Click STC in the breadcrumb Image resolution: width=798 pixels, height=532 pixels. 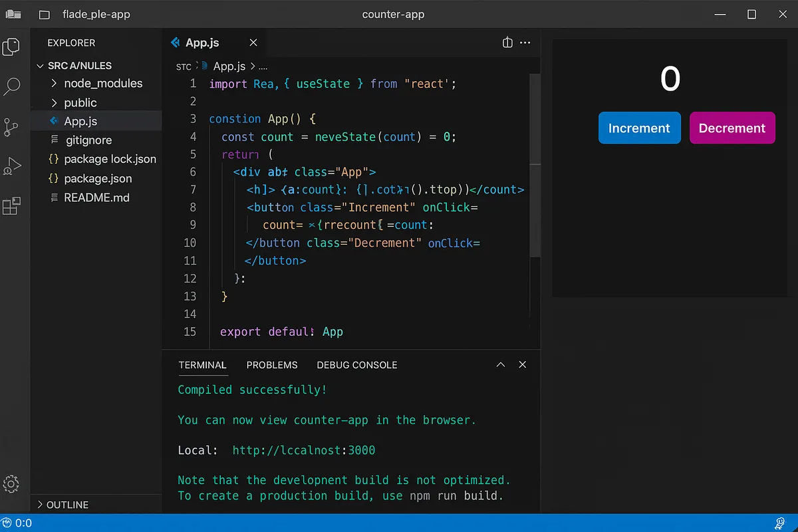[x=184, y=67]
